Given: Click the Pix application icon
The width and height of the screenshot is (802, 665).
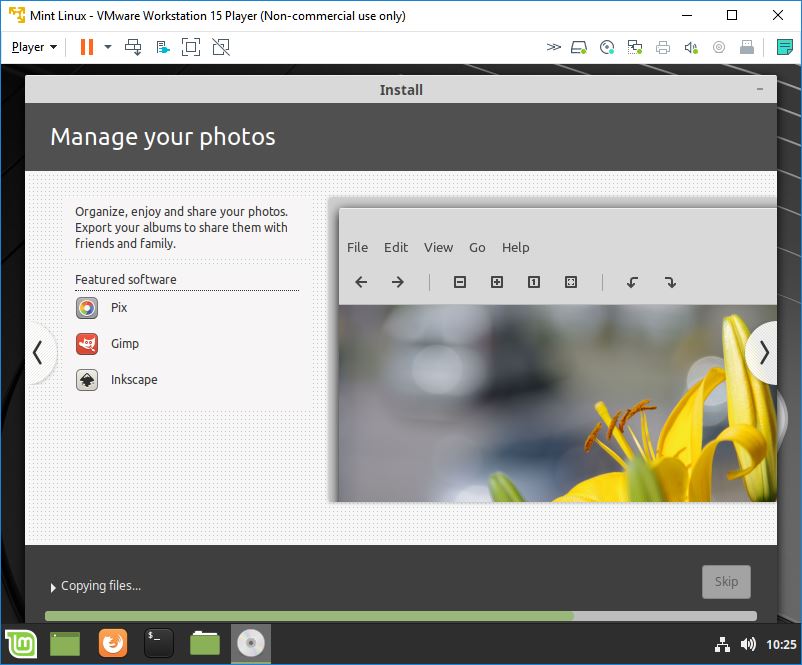Looking at the screenshot, I should pyautogui.click(x=87, y=308).
